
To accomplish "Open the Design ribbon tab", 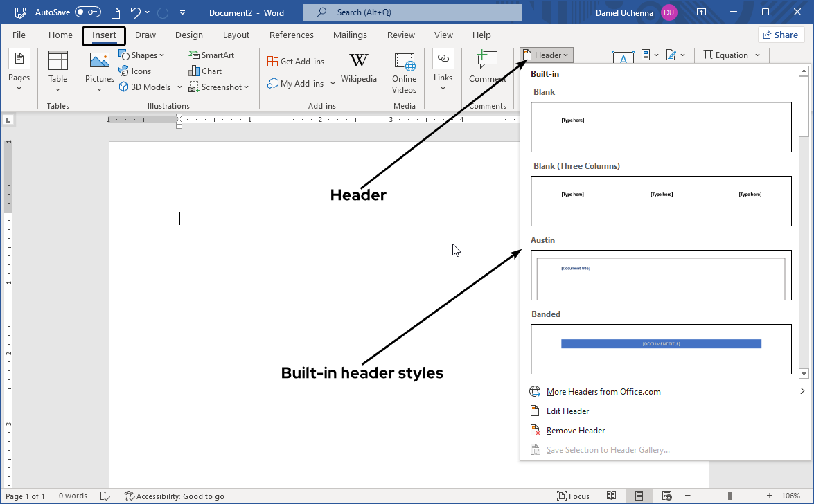I will pos(189,35).
